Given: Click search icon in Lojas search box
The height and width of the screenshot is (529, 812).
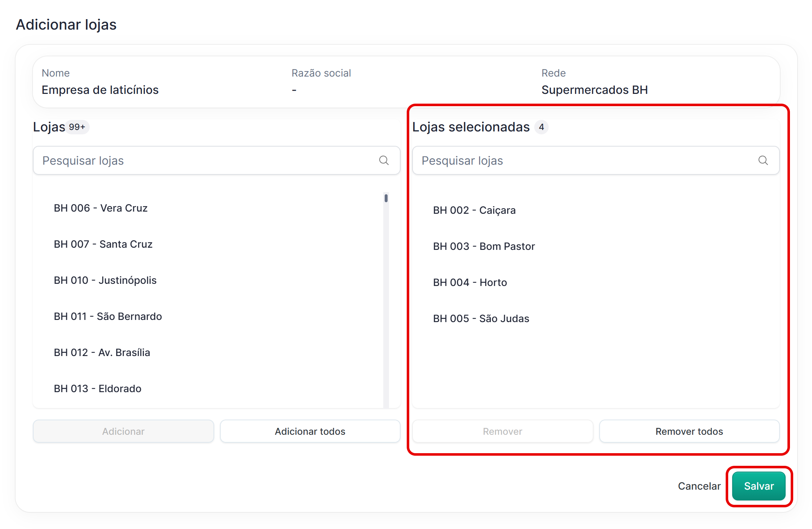Looking at the screenshot, I should pyautogui.click(x=384, y=160).
